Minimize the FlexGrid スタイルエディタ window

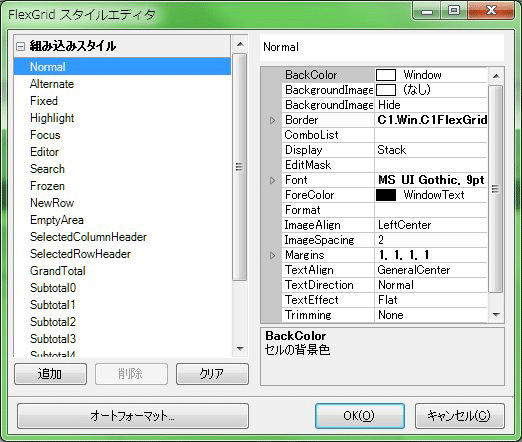click(x=427, y=11)
